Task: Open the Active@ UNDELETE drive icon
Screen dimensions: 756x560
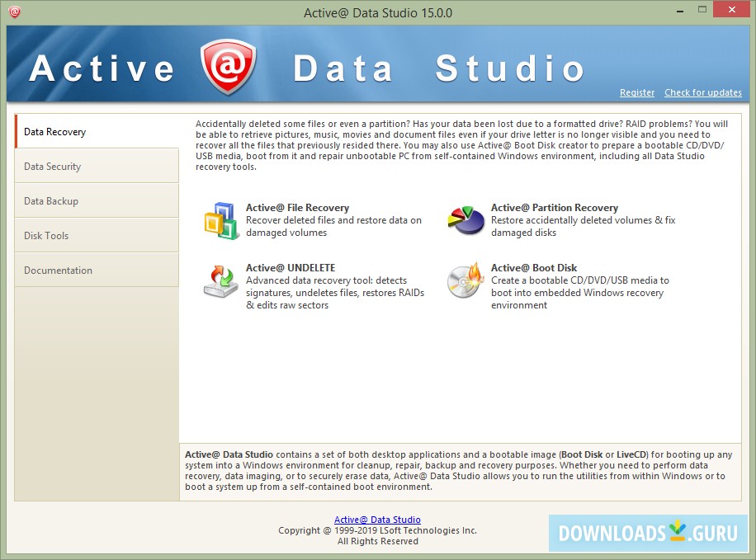Action: pyautogui.click(x=221, y=280)
